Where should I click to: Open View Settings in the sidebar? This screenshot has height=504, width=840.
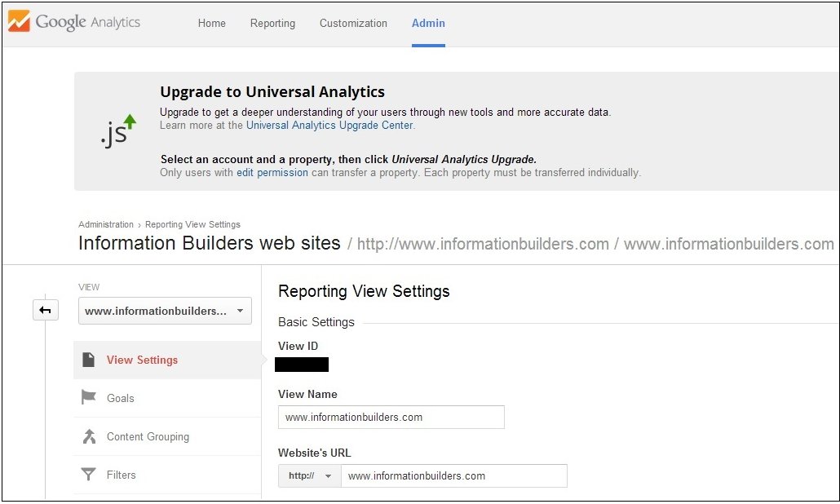point(167,360)
